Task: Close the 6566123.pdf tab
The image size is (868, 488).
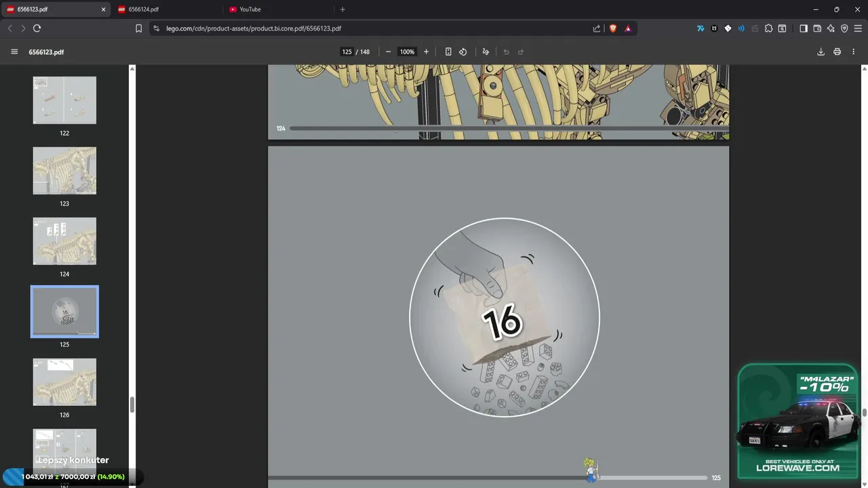Action: tap(104, 9)
